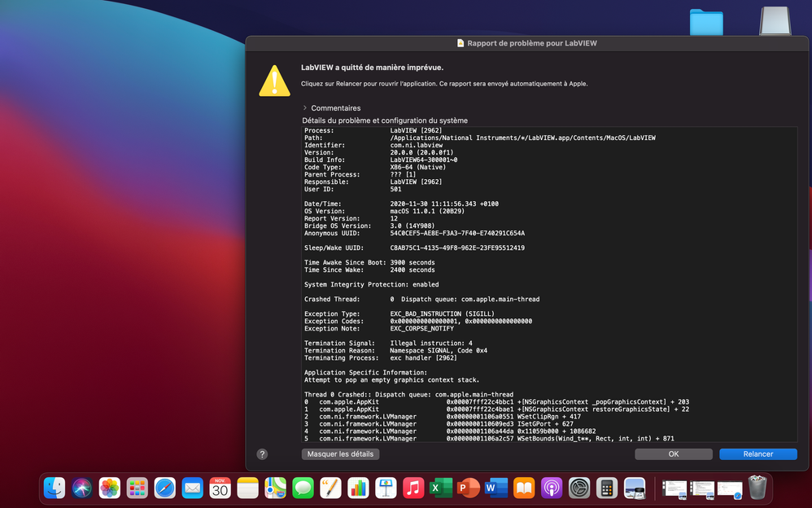Click "3900 seconds" awake since boot
The height and width of the screenshot is (508, 812).
tap(413, 262)
